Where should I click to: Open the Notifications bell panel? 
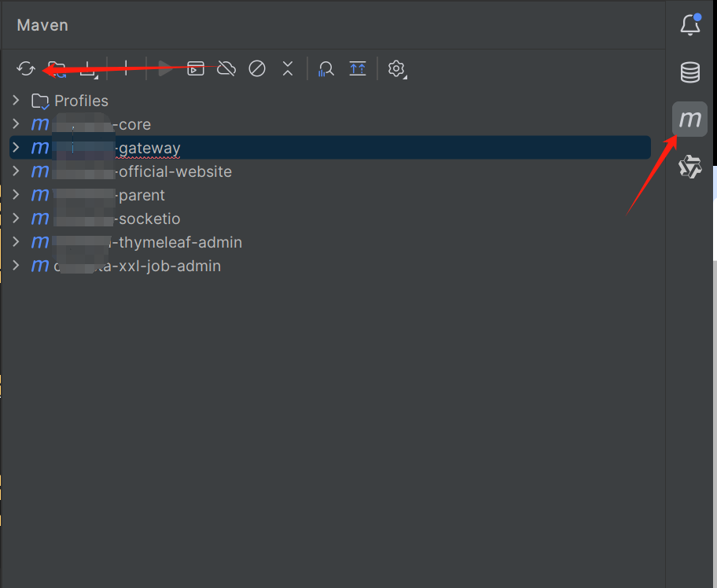[689, 25]
